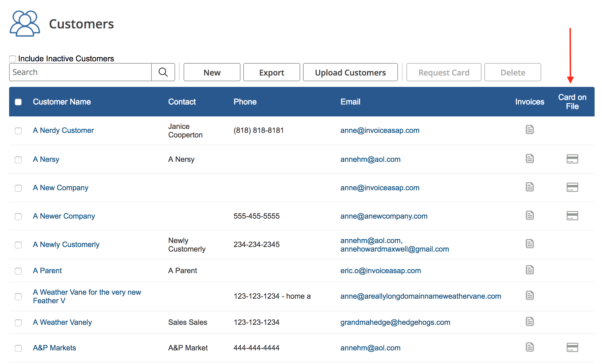This screenshot has height=364, width=602.
Task: Check the A Newly Customerly row
Action: [18, 245]
